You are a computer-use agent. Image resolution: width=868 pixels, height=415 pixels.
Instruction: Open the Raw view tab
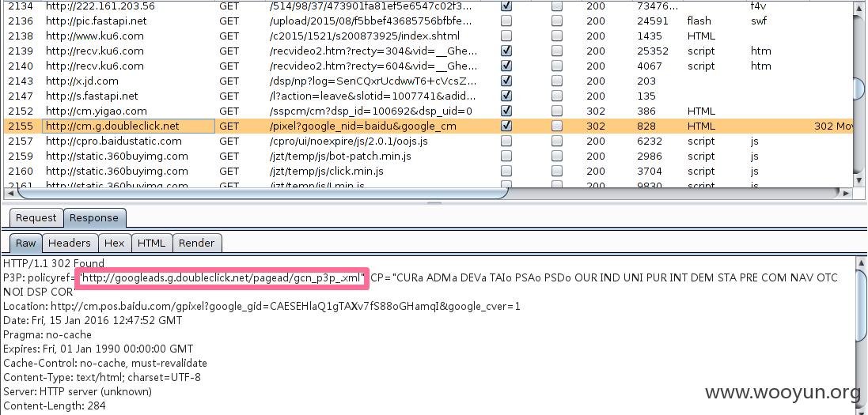point(25,243)
